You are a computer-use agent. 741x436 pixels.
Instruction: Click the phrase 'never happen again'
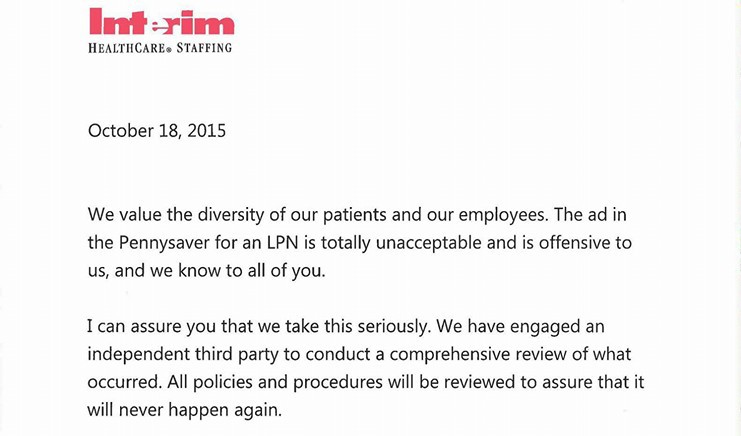205,411
